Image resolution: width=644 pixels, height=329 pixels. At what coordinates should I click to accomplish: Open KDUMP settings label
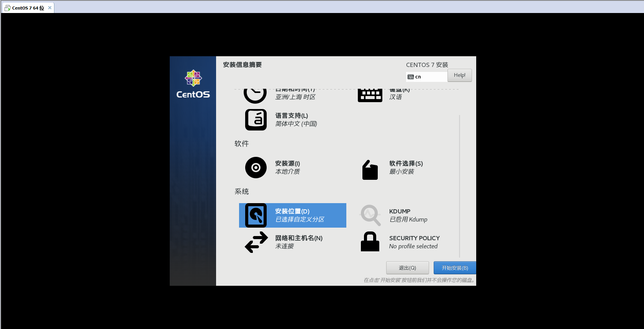pos(400,211)
